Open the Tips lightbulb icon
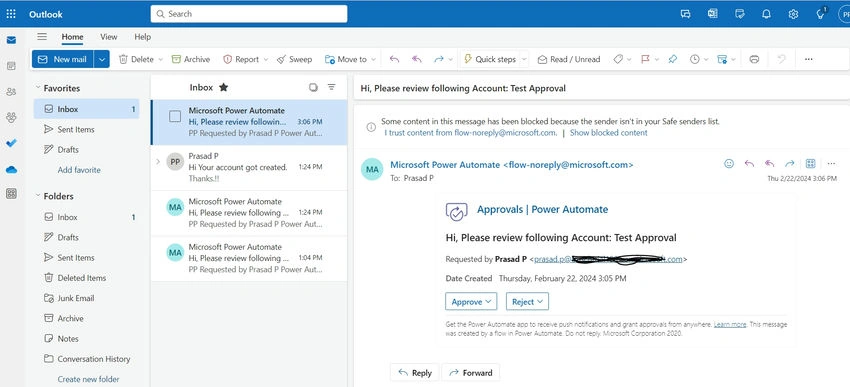Screen dimensions: 850x387 820,14
